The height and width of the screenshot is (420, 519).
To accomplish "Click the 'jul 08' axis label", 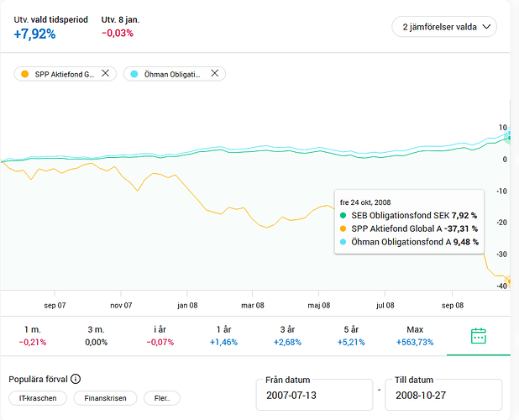I will pyautogui.click(x=385, y=306).
